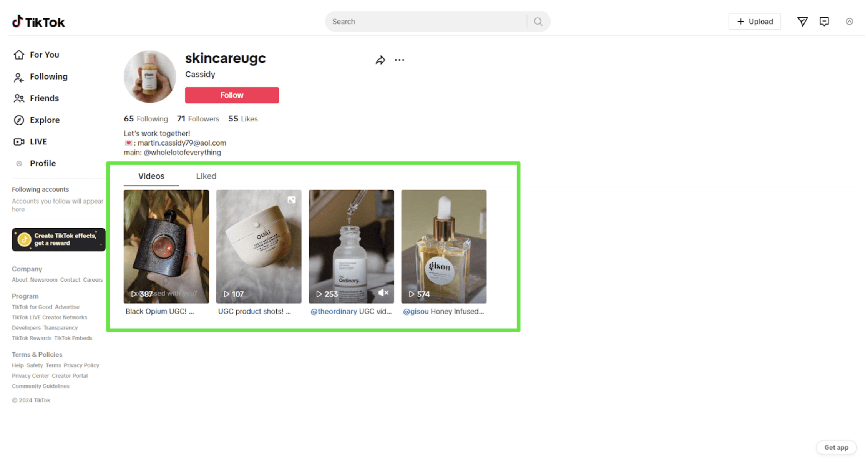Click the Cassidy display name
The width and height of the screenshot is (868, 460).
coord(200,75)
